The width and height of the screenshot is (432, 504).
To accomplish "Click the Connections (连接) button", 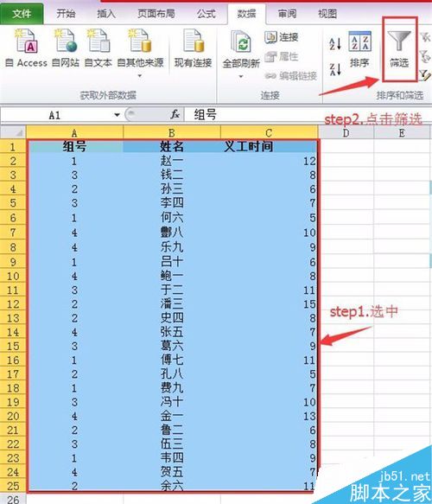I will 282,37.
